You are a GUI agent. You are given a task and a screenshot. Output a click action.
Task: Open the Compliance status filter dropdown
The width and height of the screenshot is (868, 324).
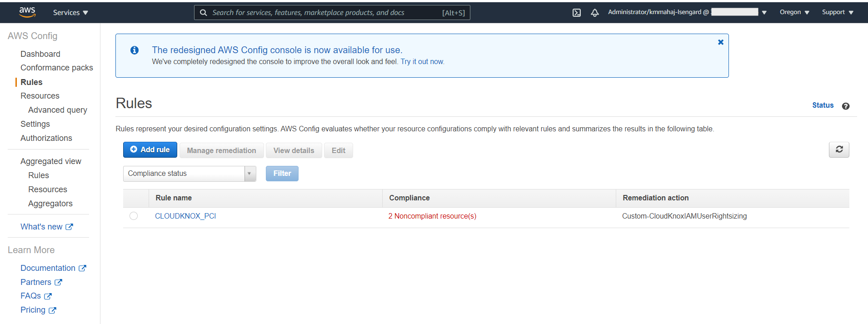coord(190,174)
